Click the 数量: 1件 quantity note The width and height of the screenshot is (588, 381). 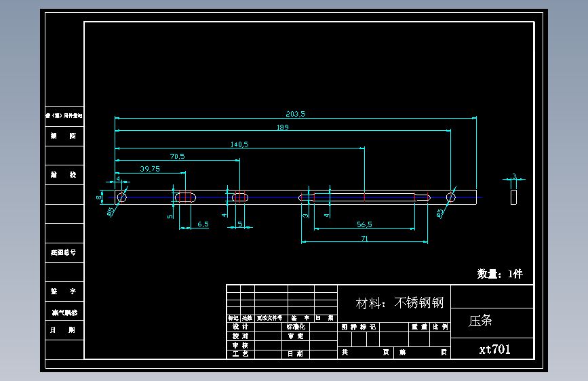(500, 274)
